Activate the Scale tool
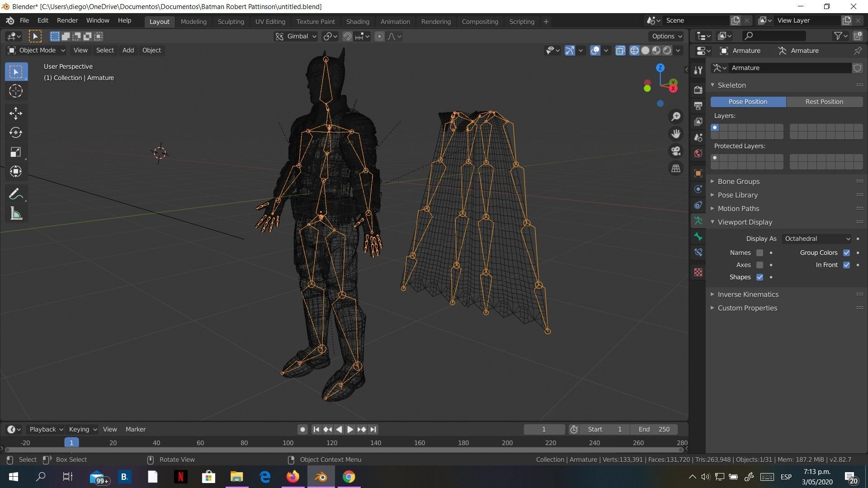Screen dimensions: 868x488 tap(16, 152)
